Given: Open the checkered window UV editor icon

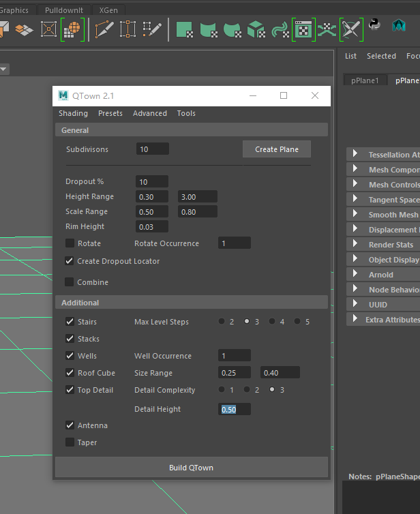Looking at the screenshot, I should pos(303,29).
